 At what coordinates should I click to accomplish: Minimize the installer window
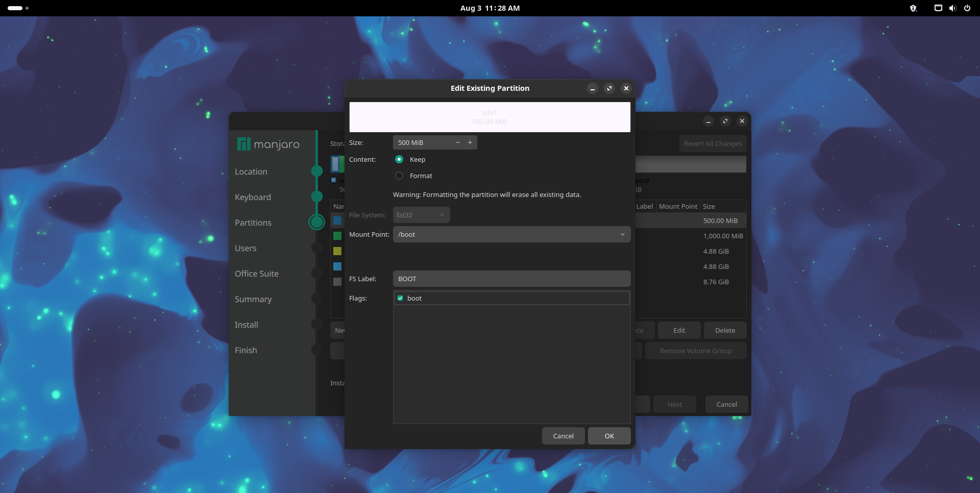[708, 121]
